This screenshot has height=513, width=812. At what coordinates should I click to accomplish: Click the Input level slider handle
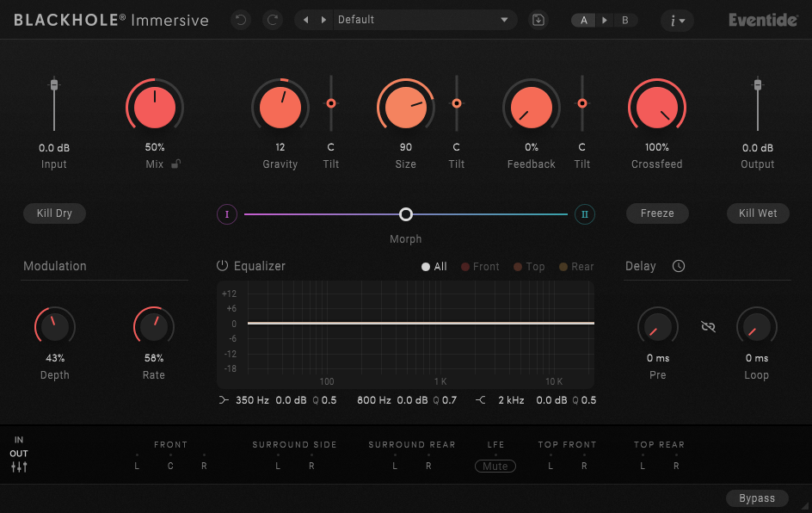click(54, 84)
